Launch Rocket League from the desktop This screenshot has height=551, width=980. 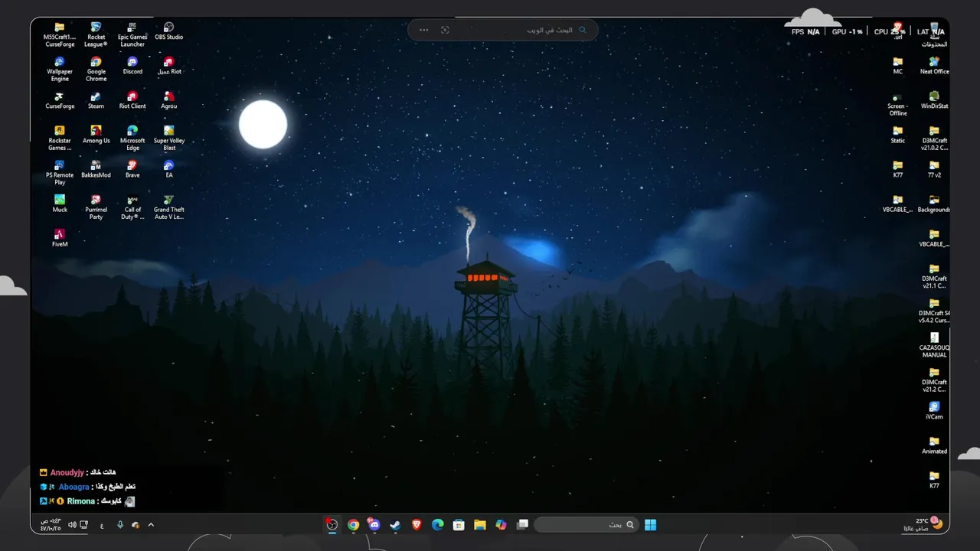(x=96, y=35)
